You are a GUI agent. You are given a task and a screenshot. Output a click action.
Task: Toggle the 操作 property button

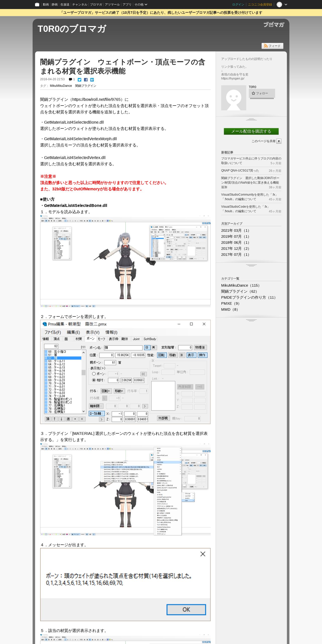[202, 355]
